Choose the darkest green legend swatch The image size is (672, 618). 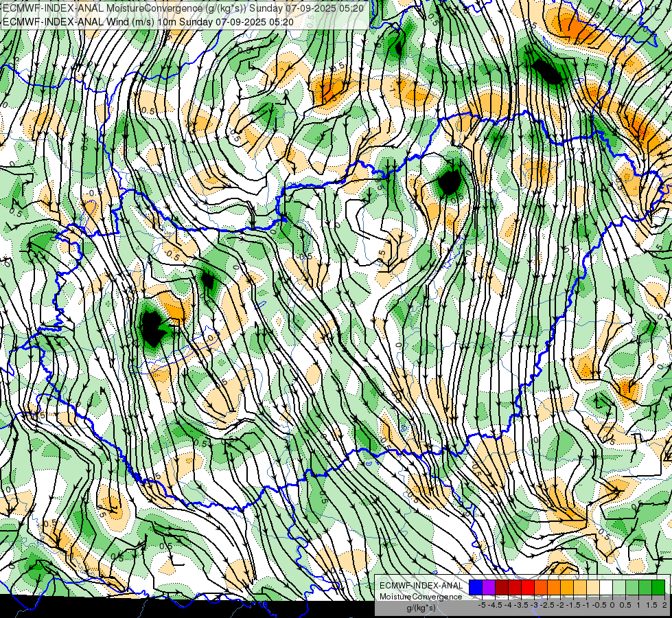tap(658, 587)
